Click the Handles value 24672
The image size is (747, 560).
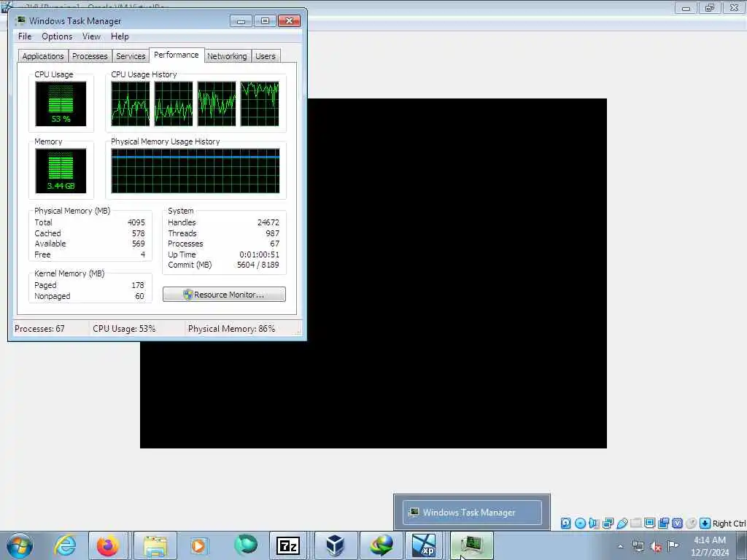pyautogui.click(x=268, y=222)
